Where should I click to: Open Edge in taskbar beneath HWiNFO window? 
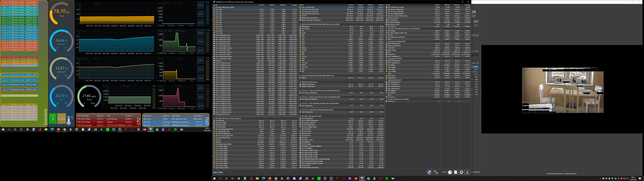[264, 178]
